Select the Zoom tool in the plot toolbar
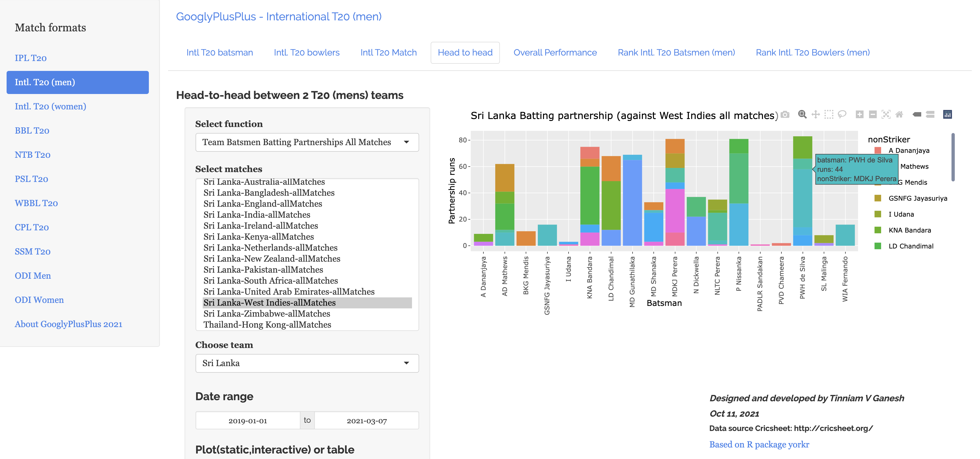The height and width of the screenshot is (459, 980). click(x=802, y=115)
